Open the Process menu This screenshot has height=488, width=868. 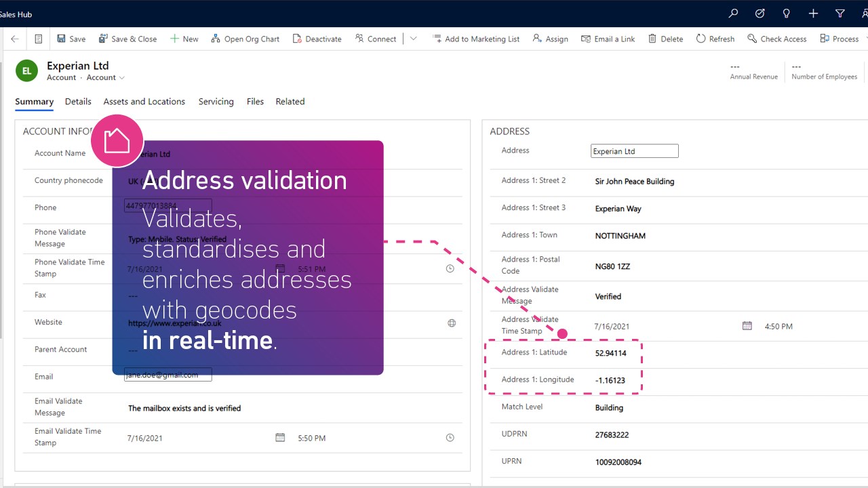pos(840,39)
